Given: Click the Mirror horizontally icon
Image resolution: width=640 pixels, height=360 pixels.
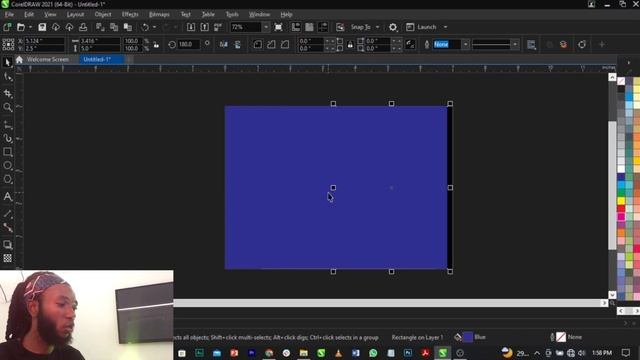Looking at the screenshot, I should (223, 44).
